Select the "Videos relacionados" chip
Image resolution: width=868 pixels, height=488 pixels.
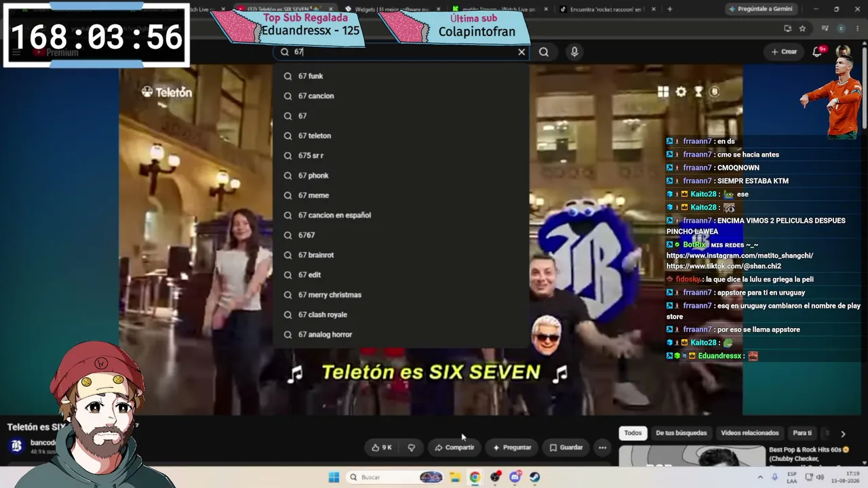coord(749,433)
